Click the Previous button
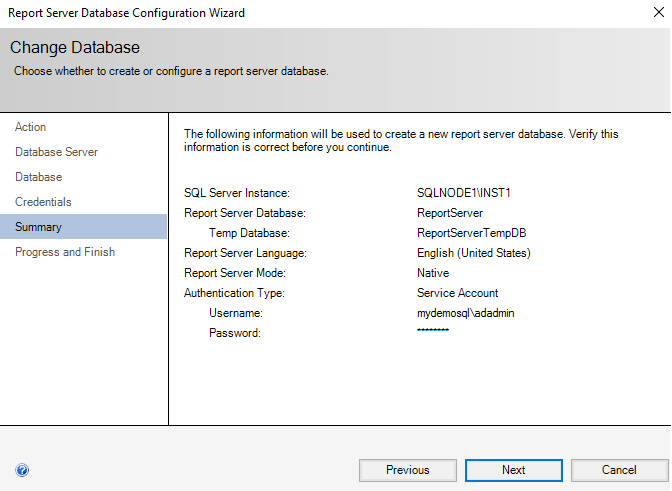672x491 pixels. [x=407, y=470]
